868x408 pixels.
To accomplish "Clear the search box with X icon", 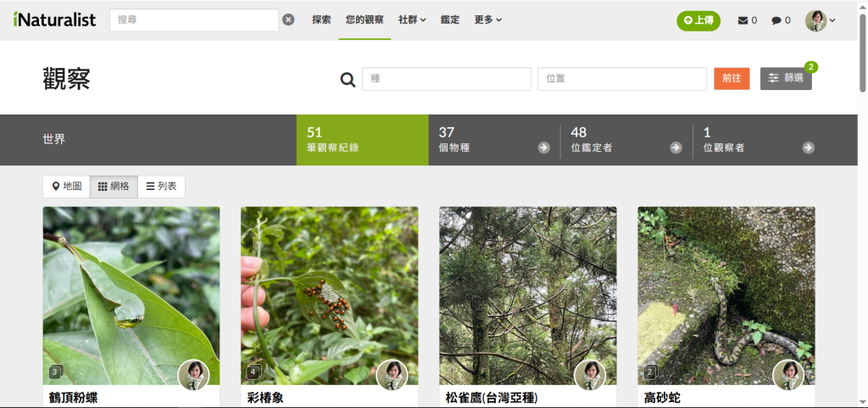I will tap(288, 20).
